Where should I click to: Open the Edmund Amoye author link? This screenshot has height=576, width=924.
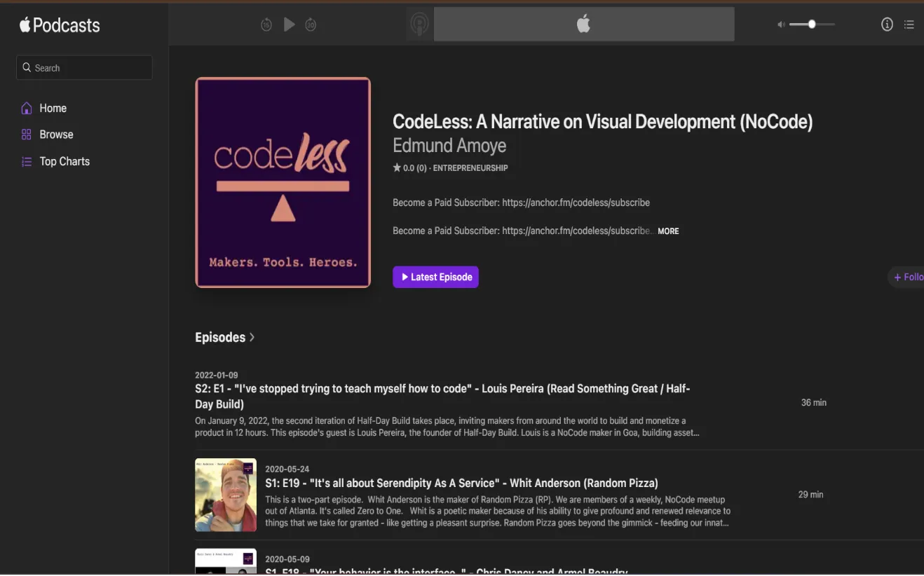(x=449, y=146)
